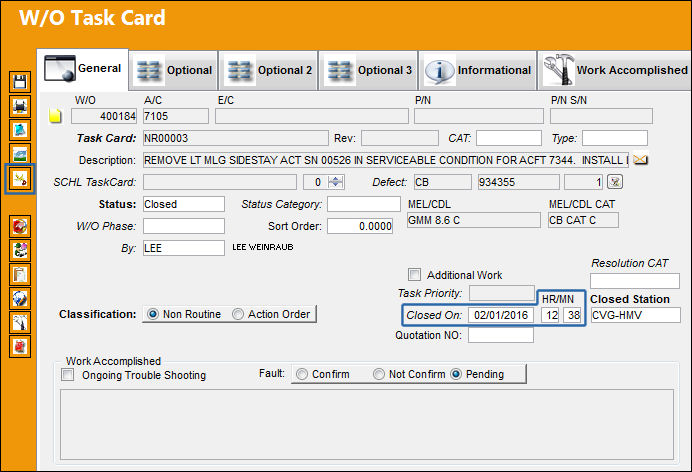692x472 pixels.
Task: Click the Quotation NO field
Action: (501, 335)
